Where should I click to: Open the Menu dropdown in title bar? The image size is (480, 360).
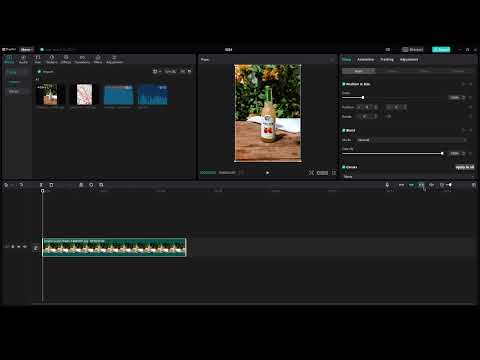point(26,49)
